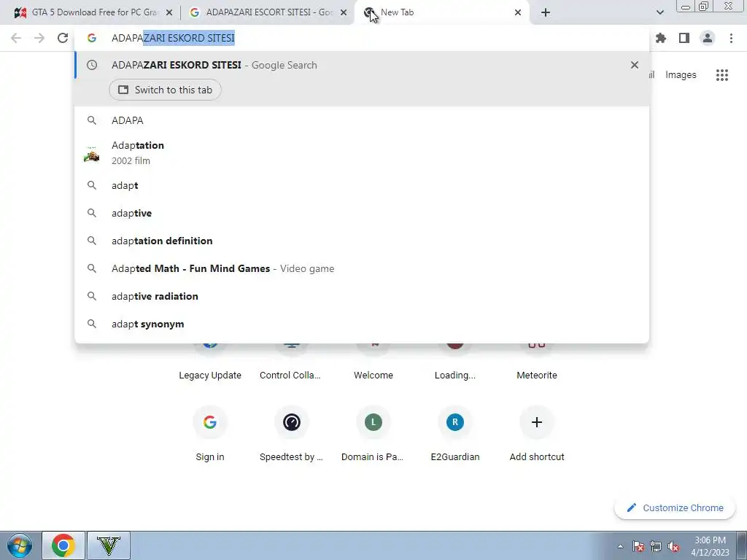747x560 pixels.
Task: Toggle the side panel icon
Action: (x=684, y=38)
